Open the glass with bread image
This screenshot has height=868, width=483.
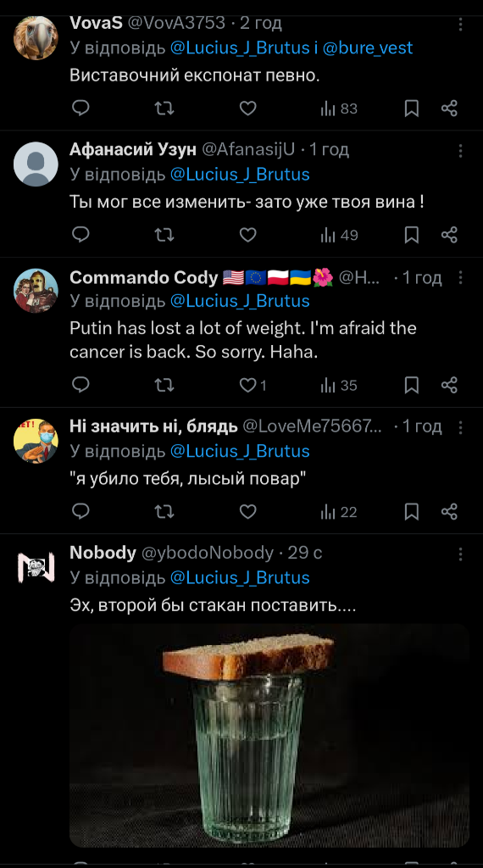[269, 735]
